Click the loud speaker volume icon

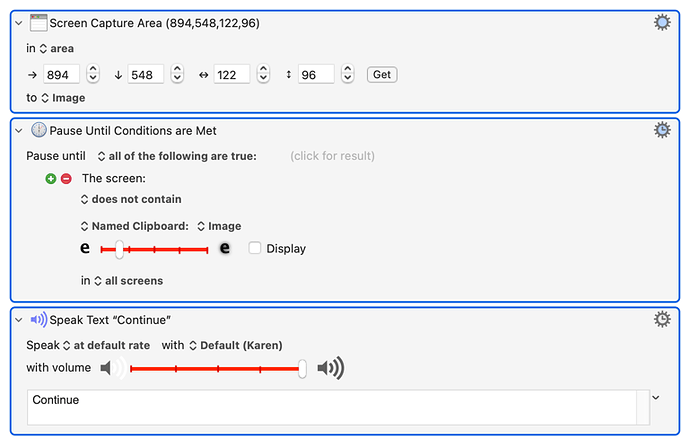[330, 369]
